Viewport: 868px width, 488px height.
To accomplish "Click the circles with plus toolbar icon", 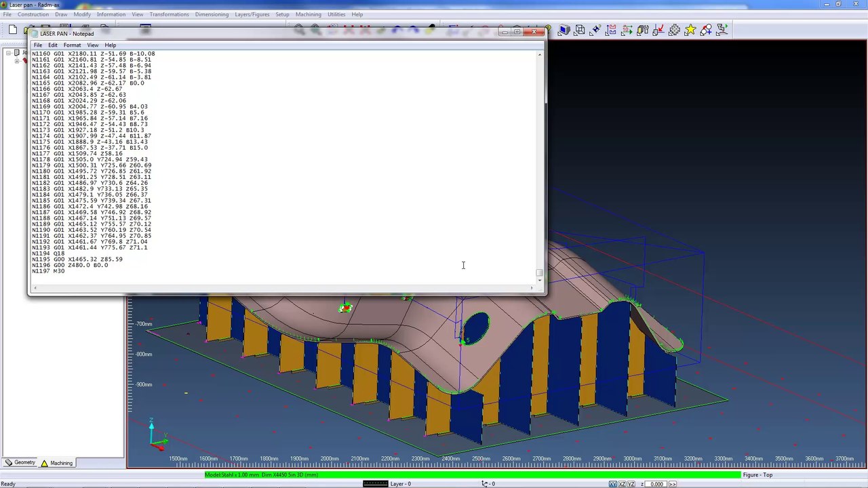I will [706, 30].
